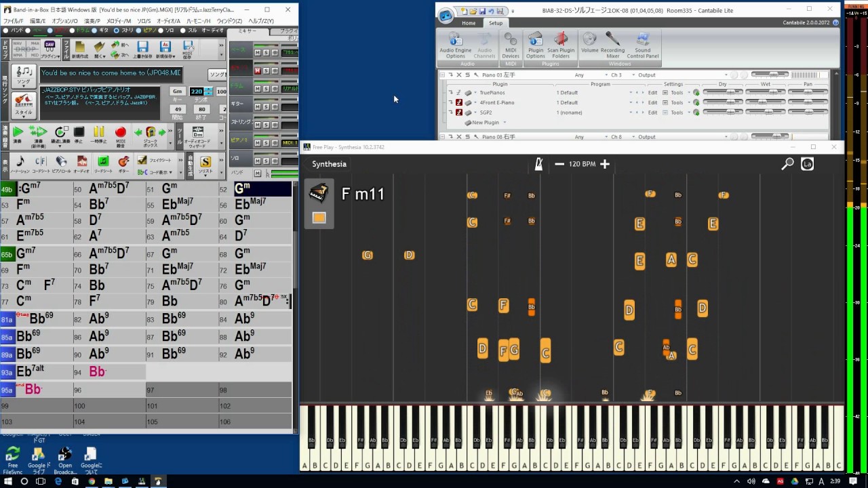Open the オーディオコードウィザード icon
The height and width of the screenshot is (488, 868).
click(x=197, y=136)
